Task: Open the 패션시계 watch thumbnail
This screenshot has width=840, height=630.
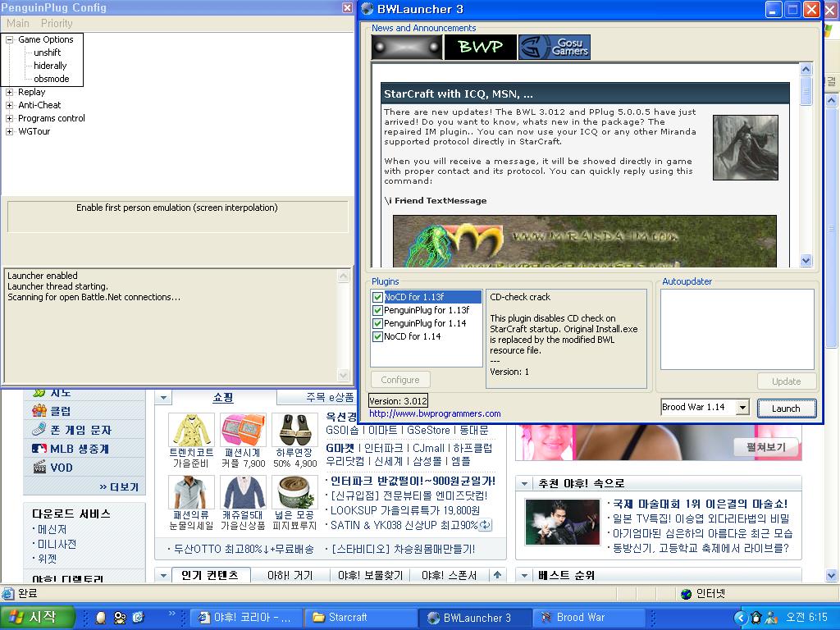Action: click(243, 430)
